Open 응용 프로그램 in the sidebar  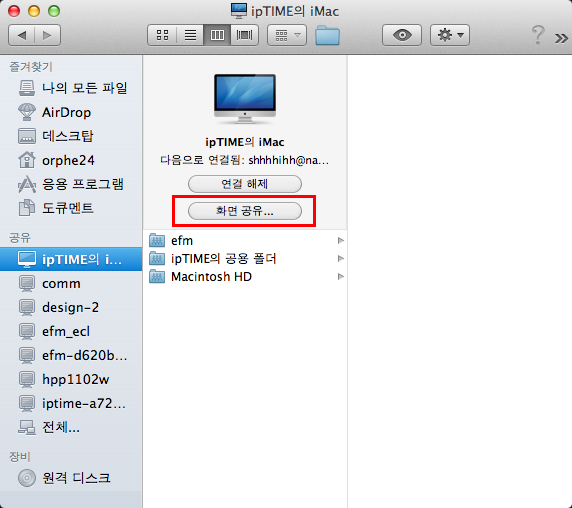coord(71,184)
